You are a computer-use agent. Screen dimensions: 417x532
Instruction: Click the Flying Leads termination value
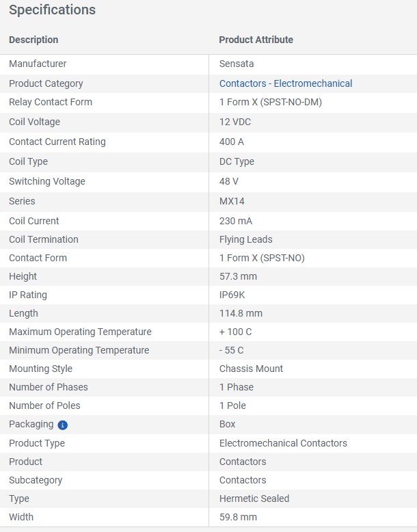pyautogui.click(x=246, y=239)
